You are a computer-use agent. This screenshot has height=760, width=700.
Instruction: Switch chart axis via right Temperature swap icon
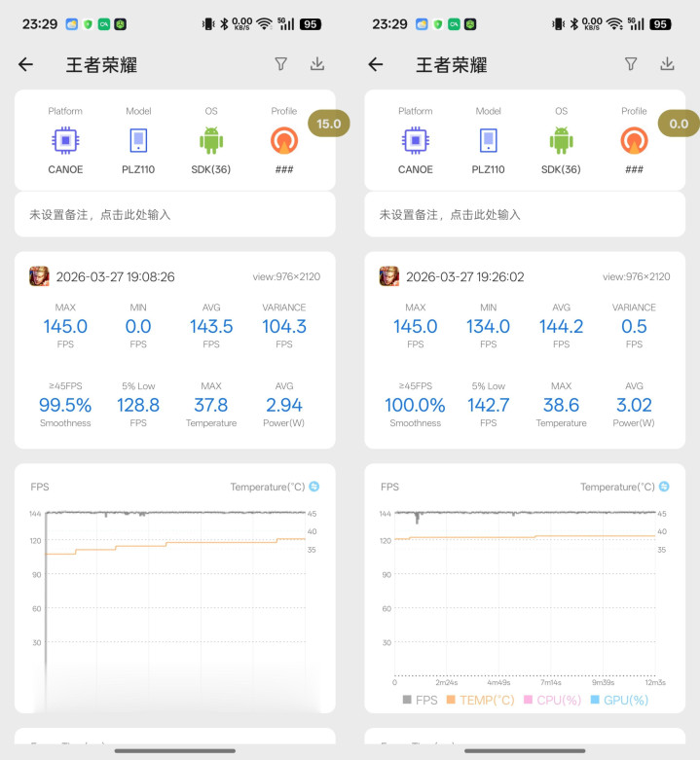point(664,487)
